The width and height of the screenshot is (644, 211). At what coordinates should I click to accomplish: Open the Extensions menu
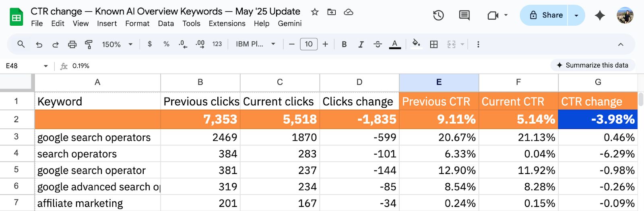pos(227,23)
